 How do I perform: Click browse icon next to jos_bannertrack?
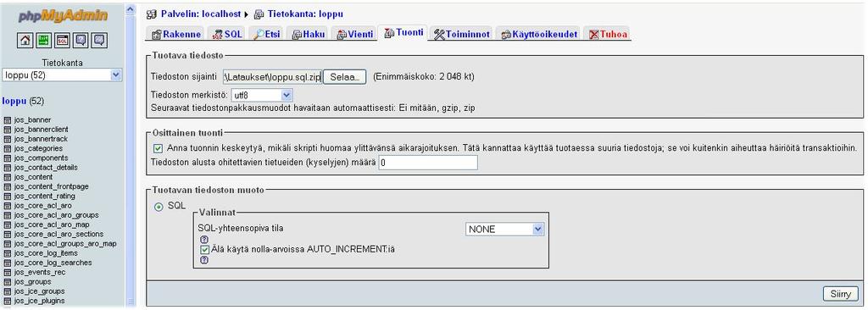7,139
